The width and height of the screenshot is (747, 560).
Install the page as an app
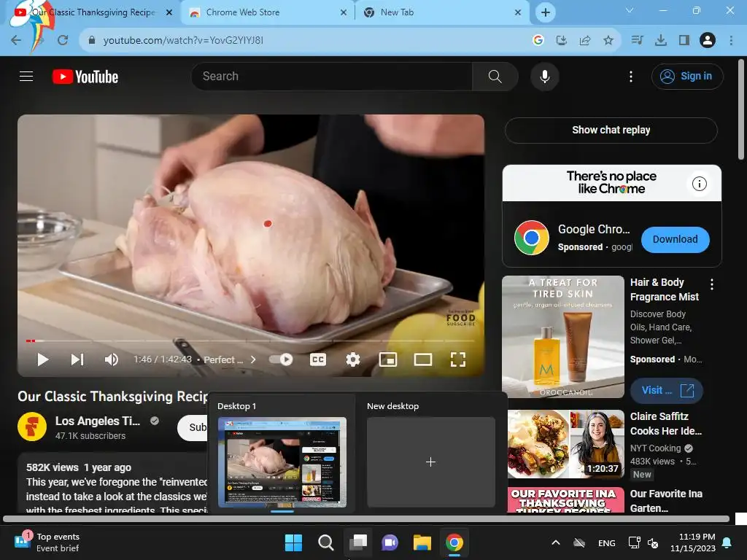(562, 40)
